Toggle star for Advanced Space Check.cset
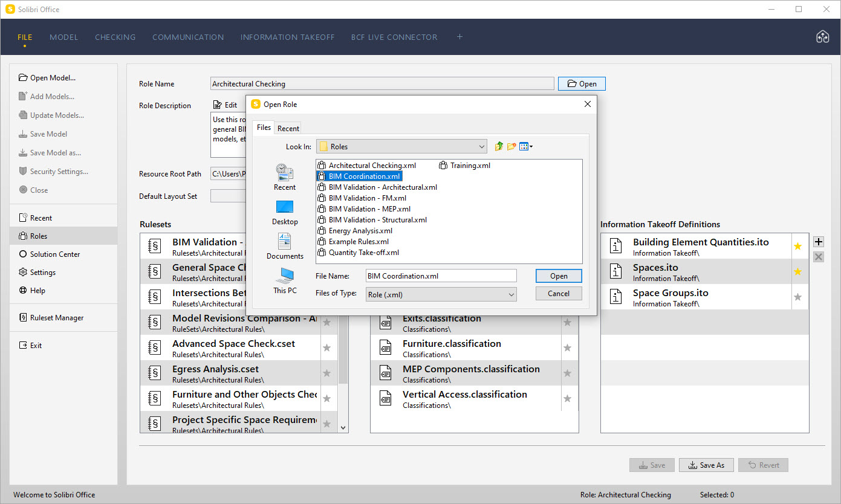 [x=327, y=348]
